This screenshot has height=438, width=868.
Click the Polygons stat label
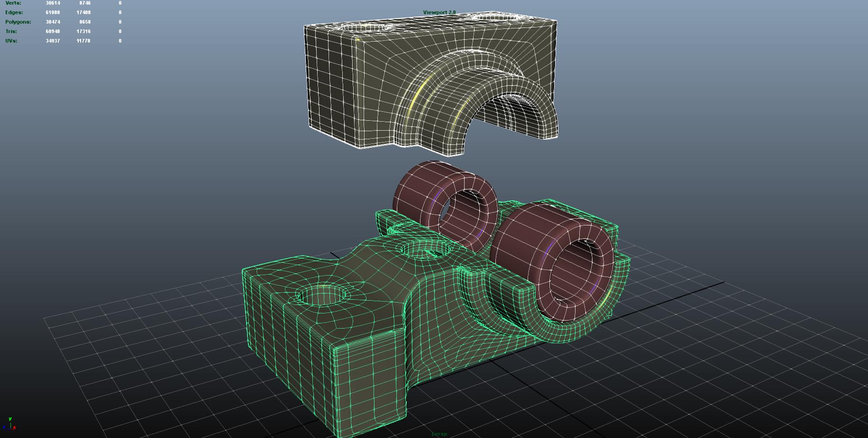tap(18, 22)
